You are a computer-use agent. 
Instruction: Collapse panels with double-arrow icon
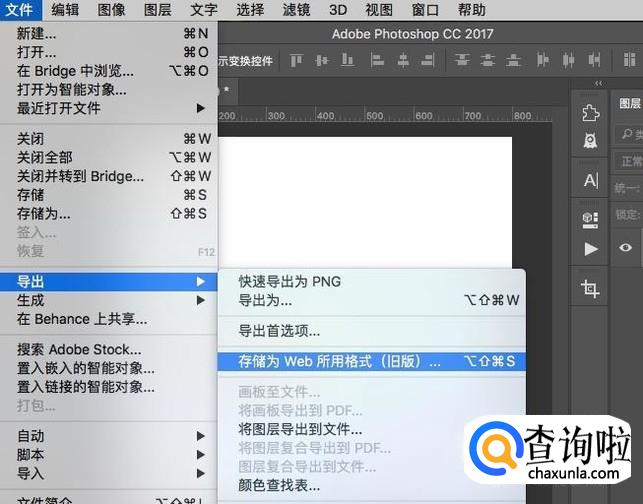(x=599, y=84)
